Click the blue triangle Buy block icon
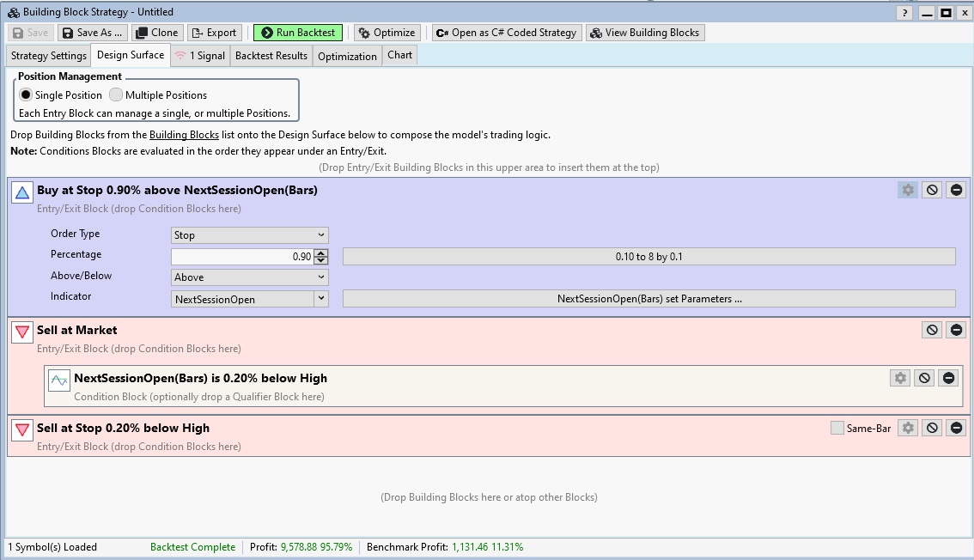Image resolution: width=974 pixels, height=560 pixels. point(22,192)
